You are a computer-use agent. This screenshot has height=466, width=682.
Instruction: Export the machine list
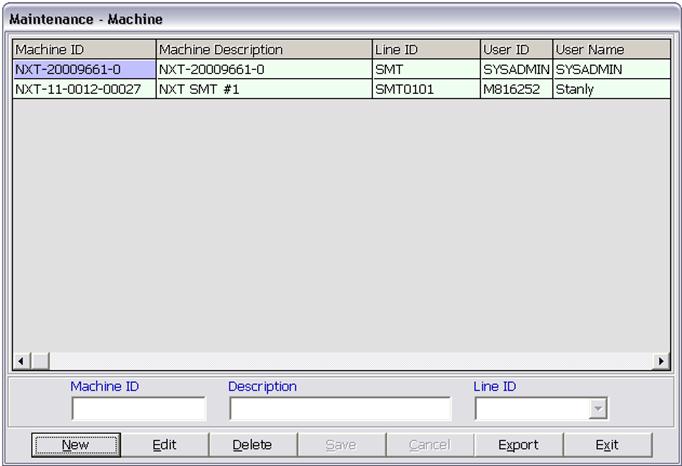518,445
